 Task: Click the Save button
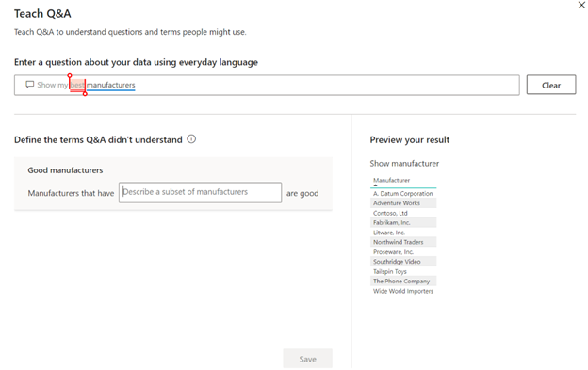(307, 359)
